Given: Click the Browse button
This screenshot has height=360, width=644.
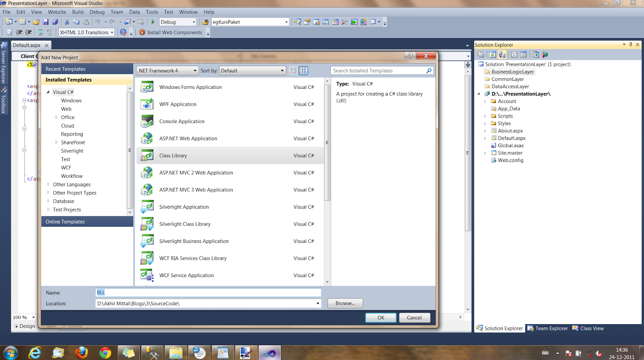Looking at the screenshot, I should pyautogui.click(x=345, y=303).
